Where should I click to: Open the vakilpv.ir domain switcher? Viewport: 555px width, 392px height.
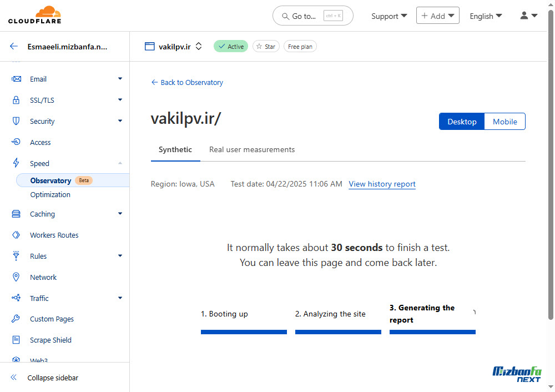tap(199, 47)
